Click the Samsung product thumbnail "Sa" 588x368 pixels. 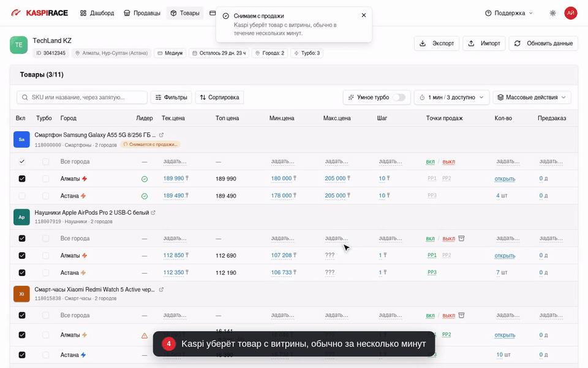click(22, 140)
